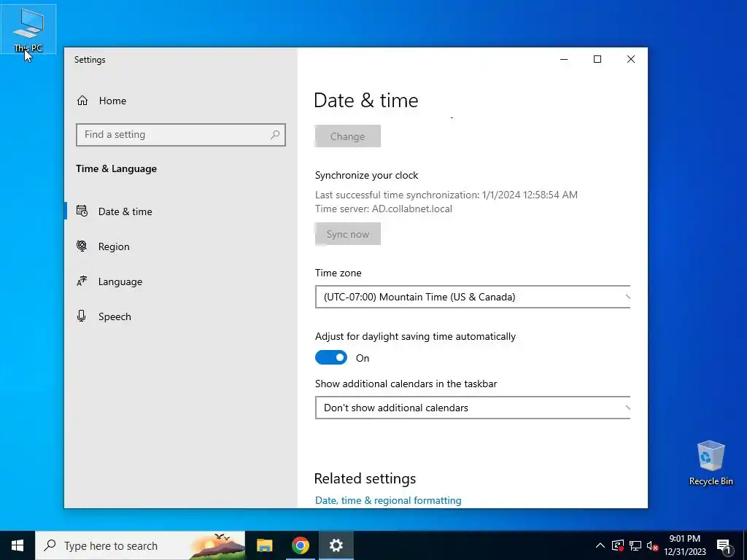Click the Type here to search box
This screenshot has width=747, height=560.
(140, 545)
